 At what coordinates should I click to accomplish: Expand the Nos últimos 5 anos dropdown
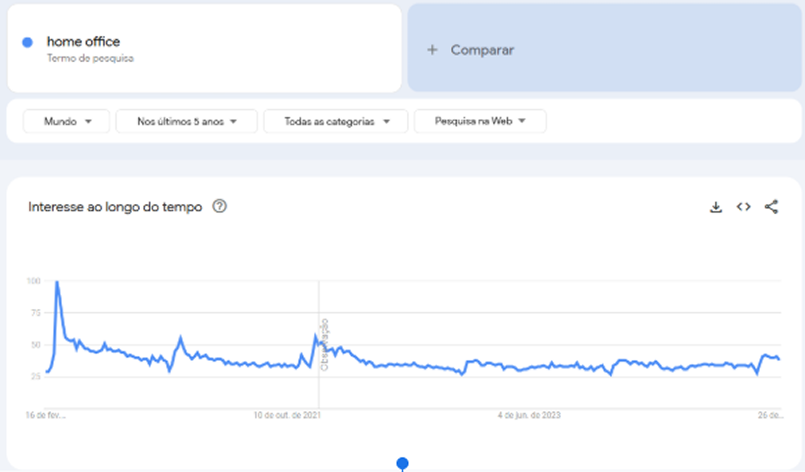tap(187, 121)
